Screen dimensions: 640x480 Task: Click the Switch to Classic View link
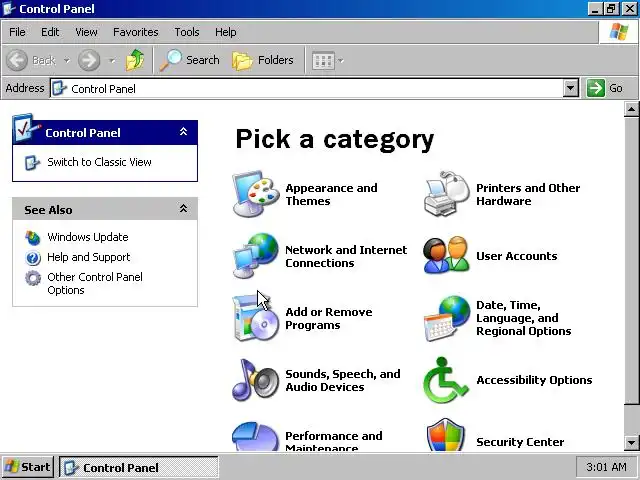99,162
